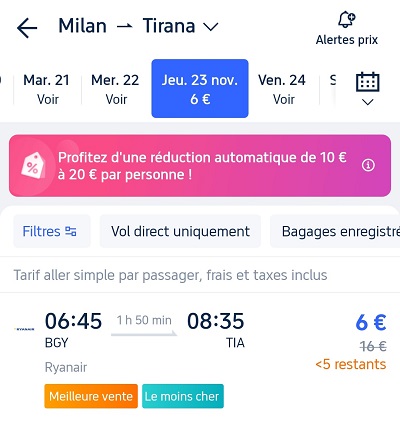Screen dimensions: 400x425
Task: Open price alerts bell icon
Action: click(347, 20)
